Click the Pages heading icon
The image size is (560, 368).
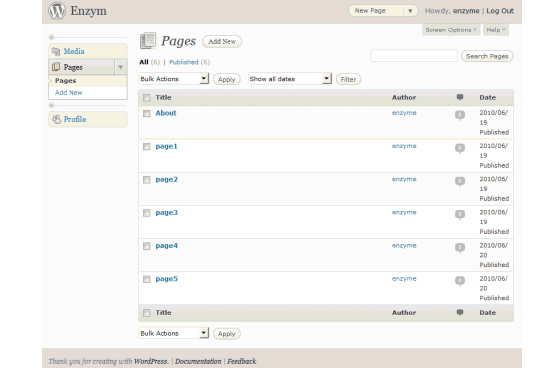coord(148,40)
